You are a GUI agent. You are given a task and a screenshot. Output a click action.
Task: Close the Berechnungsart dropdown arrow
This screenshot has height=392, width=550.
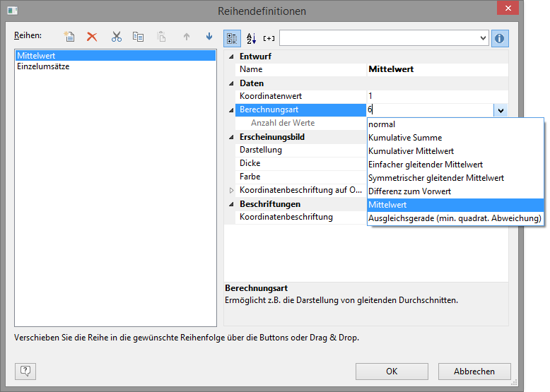(x=500, y=110)
